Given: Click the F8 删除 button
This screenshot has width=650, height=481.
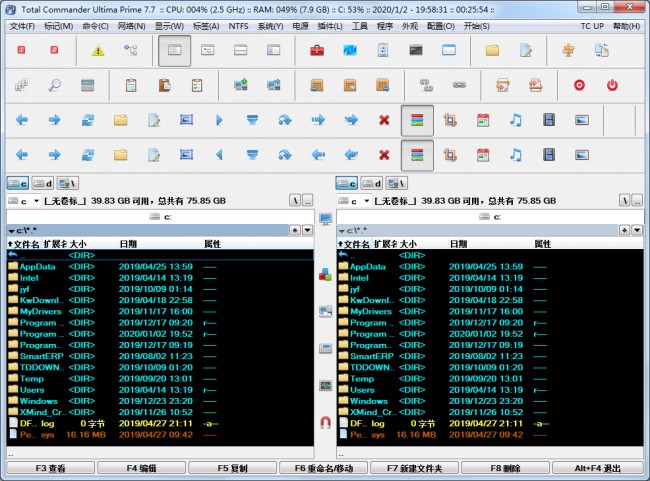Looking at the screenshot, I should pos(505,468).
